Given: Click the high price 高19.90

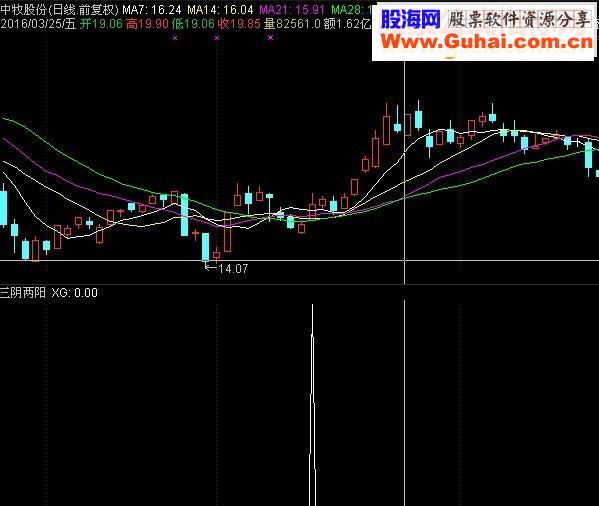Looking at the screenshot, I should pyautogui.click(x=147, y=24).
